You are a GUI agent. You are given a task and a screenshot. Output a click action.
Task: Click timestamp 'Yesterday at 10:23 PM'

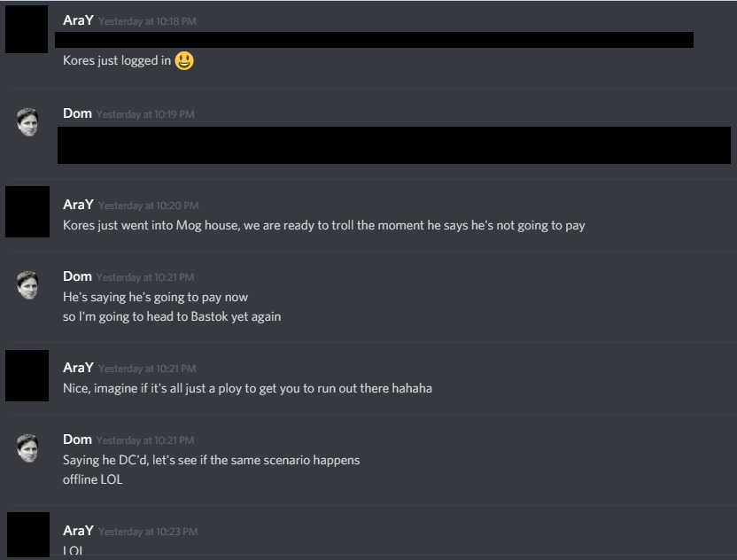(x=148, y=532)
